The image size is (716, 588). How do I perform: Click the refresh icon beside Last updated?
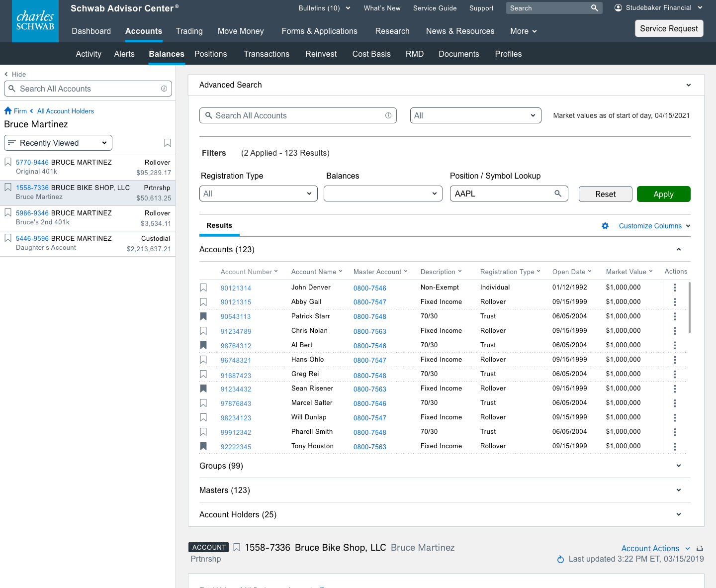[560, 559]
